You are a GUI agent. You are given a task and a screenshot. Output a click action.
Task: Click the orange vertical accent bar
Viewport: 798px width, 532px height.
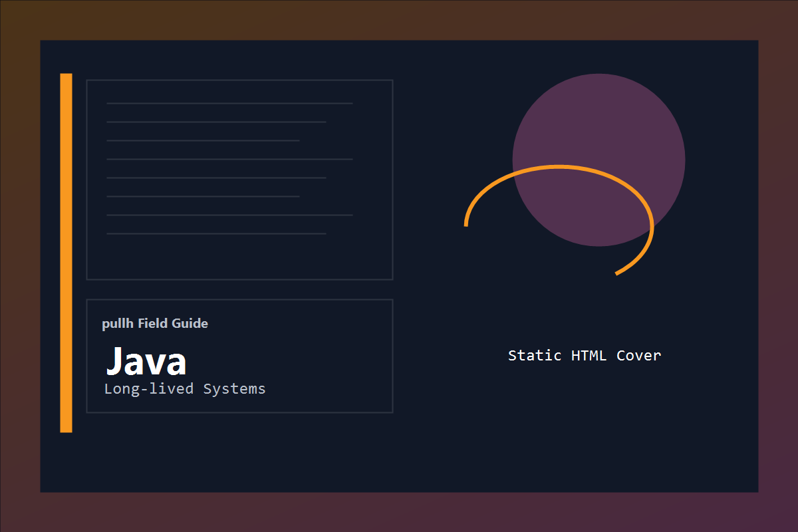coord(66,253)
